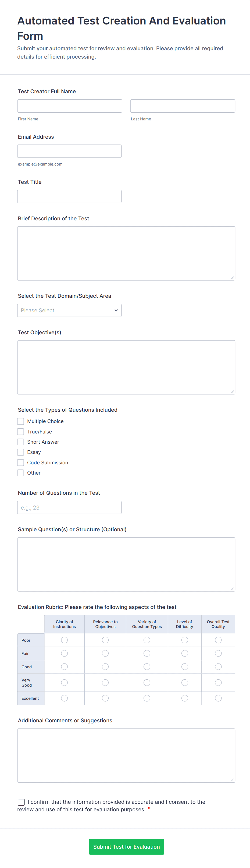Rate Level of Difficulty as Fair

185,653
